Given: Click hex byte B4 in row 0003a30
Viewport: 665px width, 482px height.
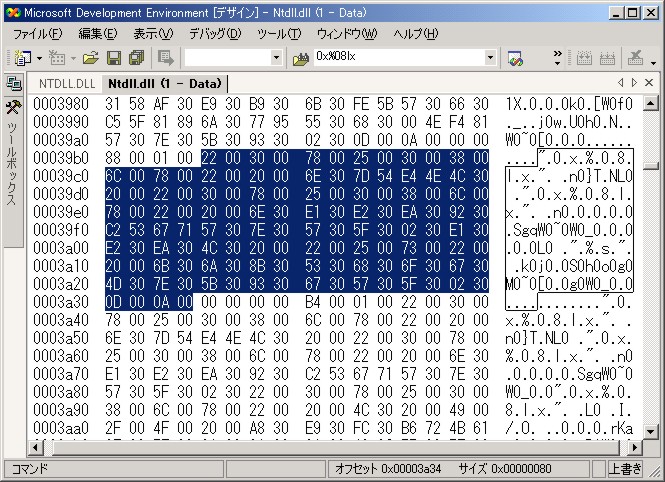Looking at the screenshot, I should 313,302.
